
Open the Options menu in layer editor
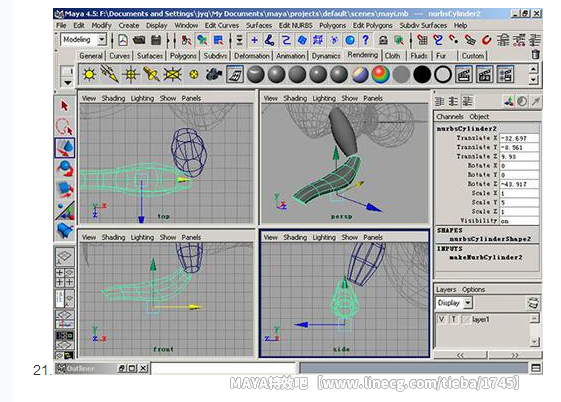pyautogui.click(x=473, y=289)
